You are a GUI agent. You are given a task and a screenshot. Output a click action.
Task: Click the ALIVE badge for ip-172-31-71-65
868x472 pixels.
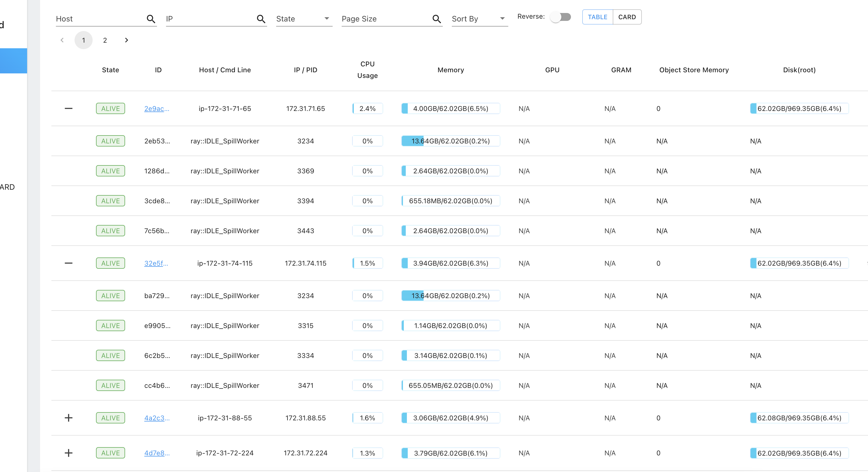[x=110, y=108]
